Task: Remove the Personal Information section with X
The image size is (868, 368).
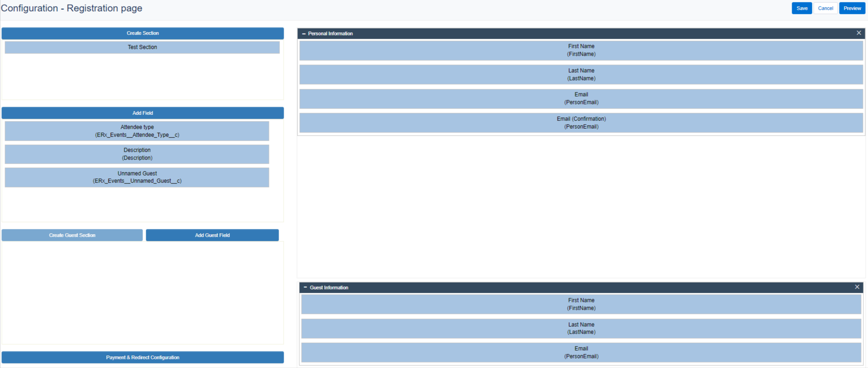Action: click(x=858, y=33)
